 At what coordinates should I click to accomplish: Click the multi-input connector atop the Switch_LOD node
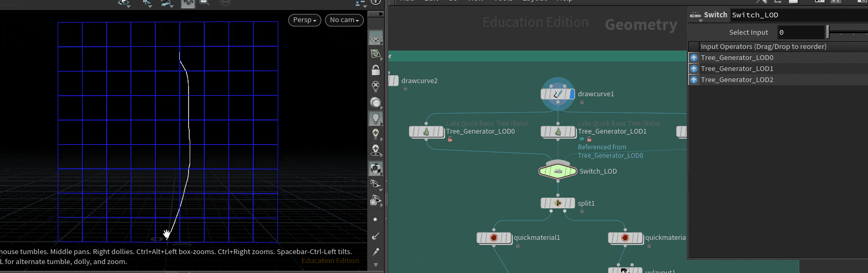[x=558, y=162]
